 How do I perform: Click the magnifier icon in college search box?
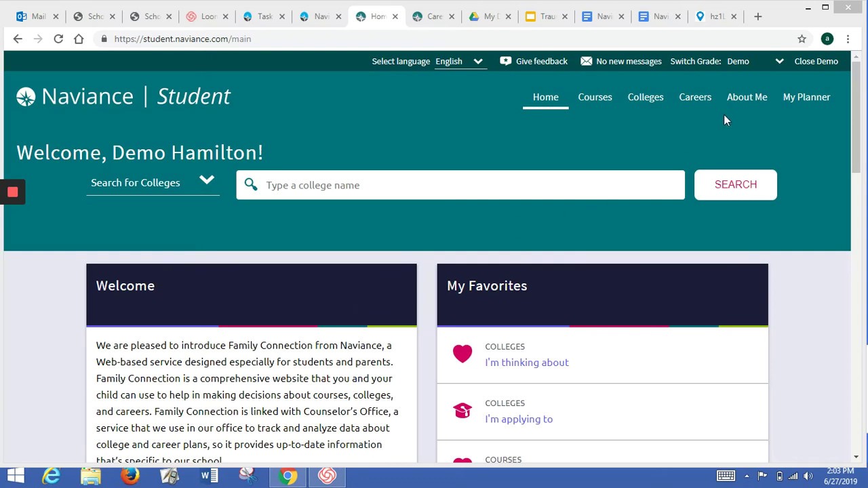251,184
